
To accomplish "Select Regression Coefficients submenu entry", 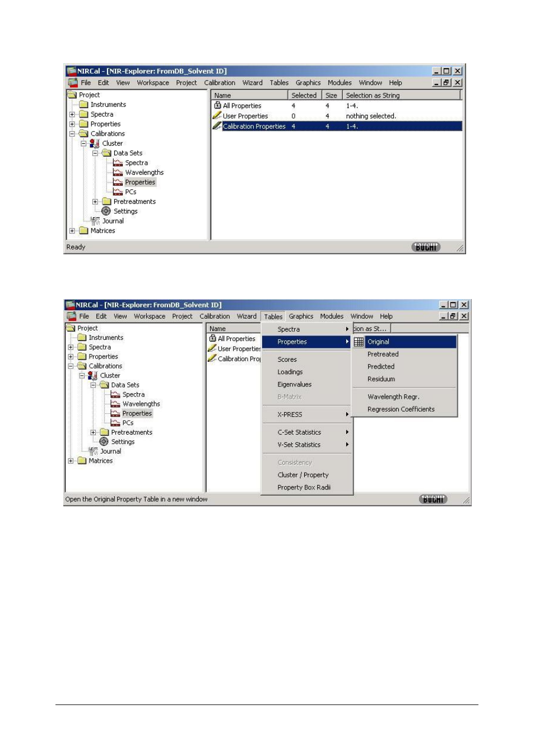I will click(401, 409).
